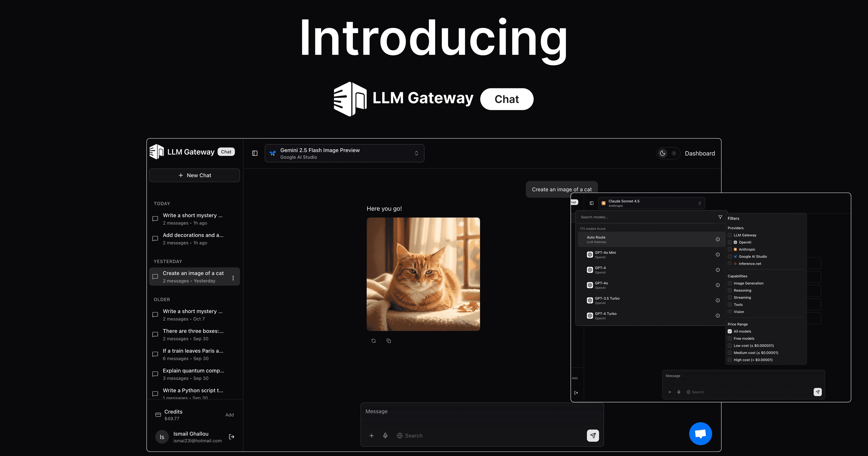Switch to light mode with sun toggle

(674, 153)
